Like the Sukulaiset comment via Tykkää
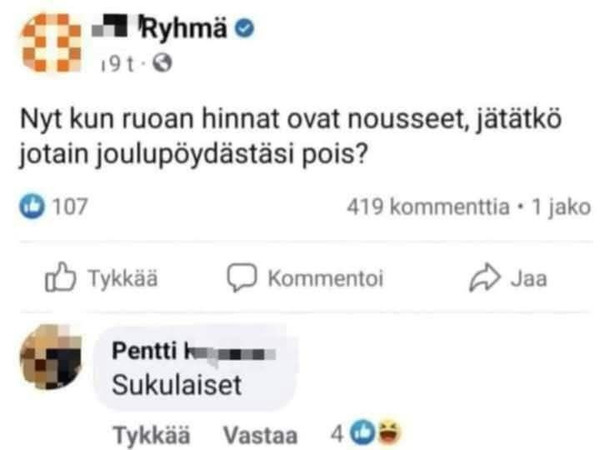The image size is (600, 450). tap(149, 436)
